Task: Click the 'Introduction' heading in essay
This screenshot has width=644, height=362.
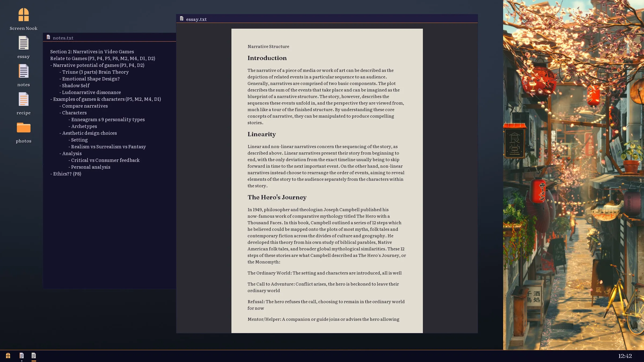Action: (x=267, y=58)
